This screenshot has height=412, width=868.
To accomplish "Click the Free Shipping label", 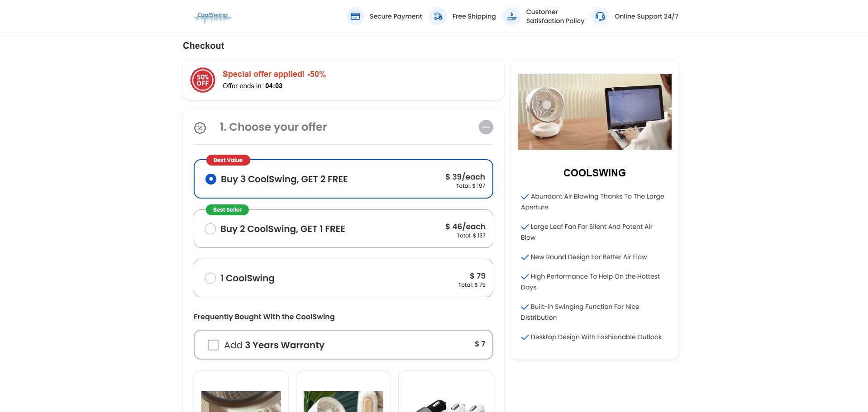I will tap(474, 16).
